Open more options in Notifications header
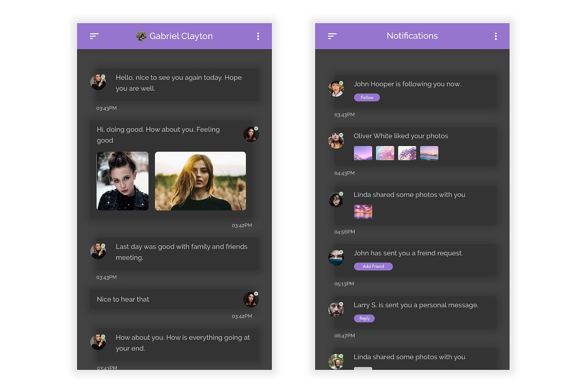The image size is (588, 392). (496, 36)
